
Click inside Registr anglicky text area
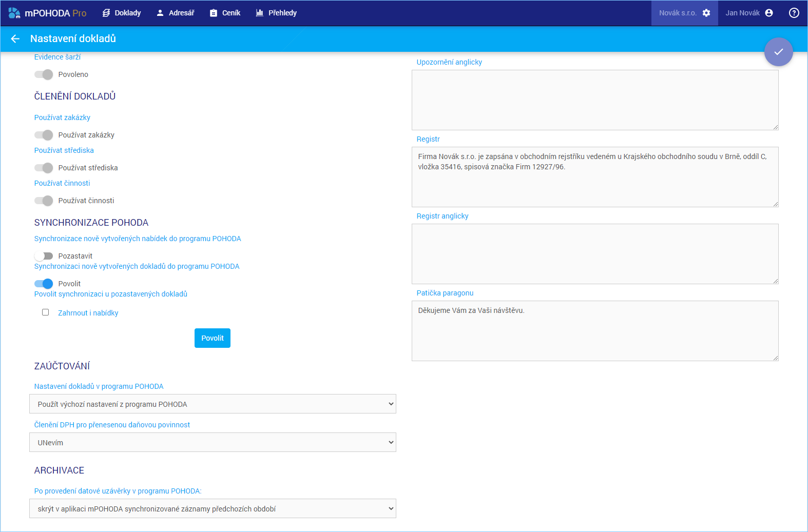[595, 254]
